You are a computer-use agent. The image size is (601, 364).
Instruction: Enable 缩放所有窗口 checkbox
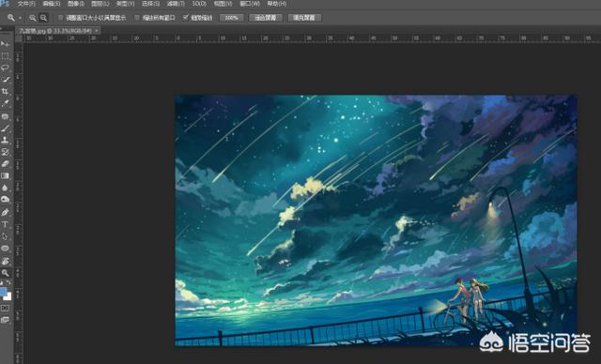pos(137,18)
